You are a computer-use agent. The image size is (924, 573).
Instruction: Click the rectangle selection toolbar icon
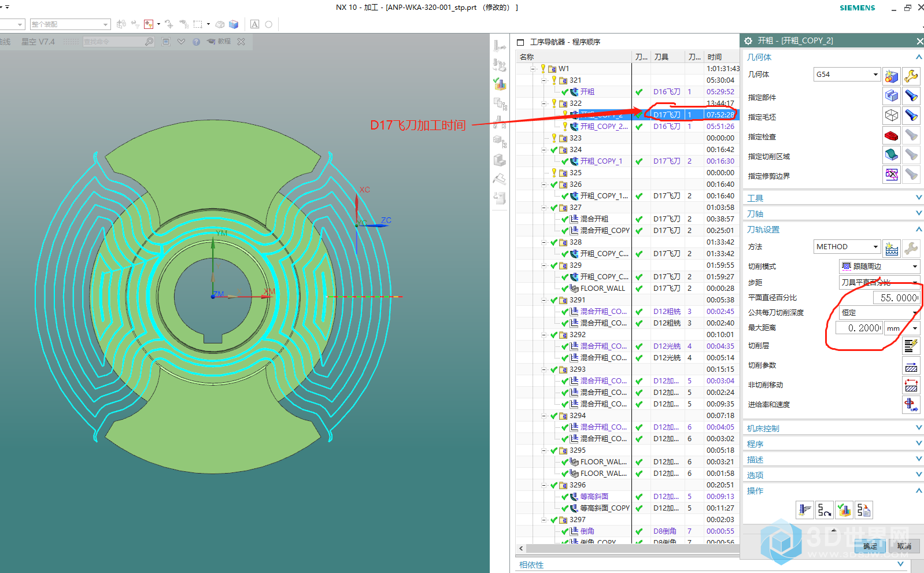198,24
